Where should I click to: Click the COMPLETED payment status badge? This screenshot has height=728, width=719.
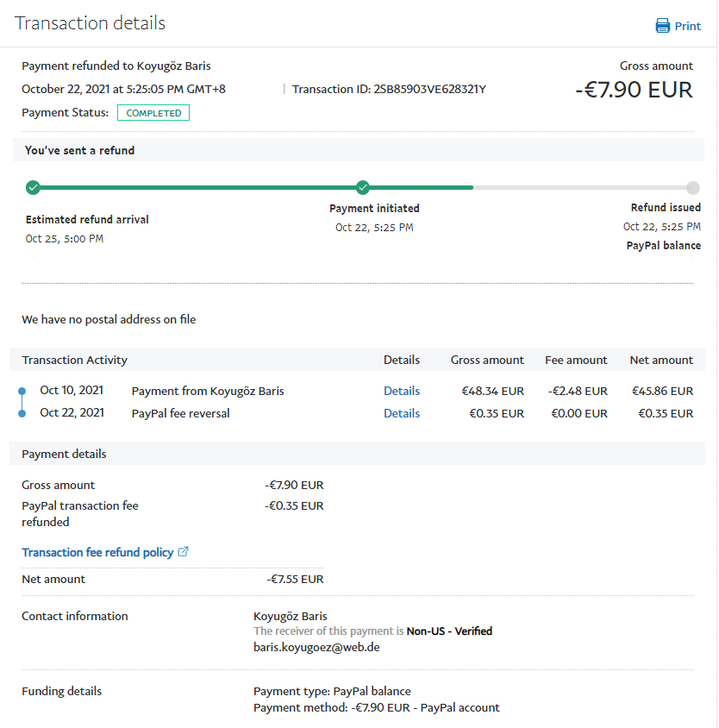point(154,113)
